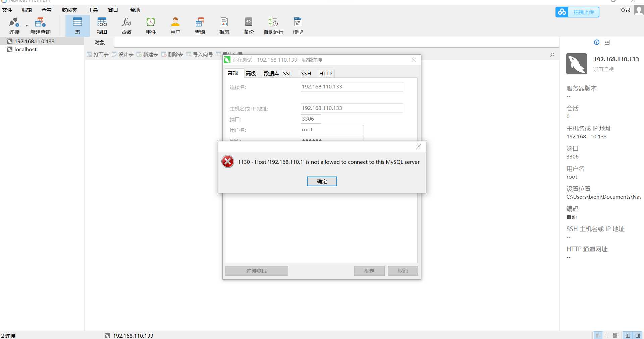The image size is (644, 339).
Task: Click the search magnifier icon
Action: (x=552, y=55)
